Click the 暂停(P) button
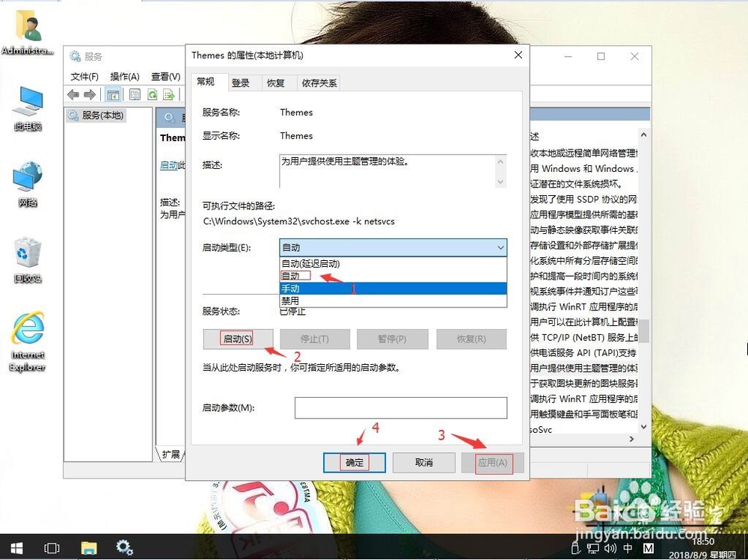The image size is (748, 560). tap(392, 339)
